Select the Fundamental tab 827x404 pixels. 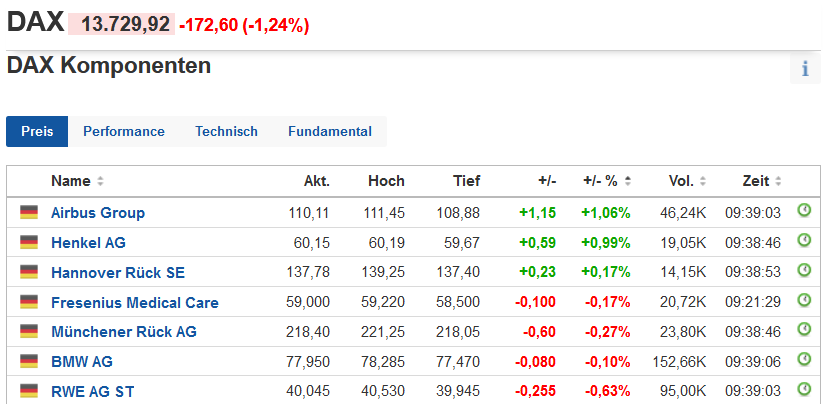pos(330,132)
